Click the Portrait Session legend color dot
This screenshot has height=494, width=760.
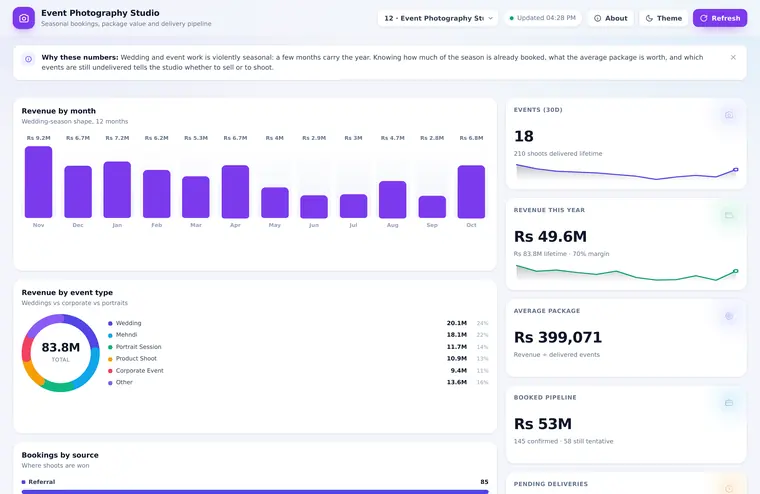pyautogui.click(x=110, y=347)
